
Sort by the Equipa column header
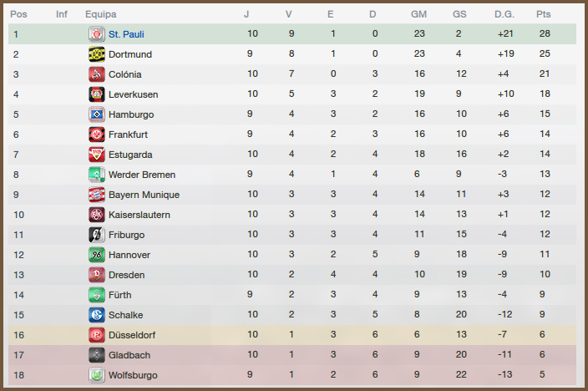[100, 14]
